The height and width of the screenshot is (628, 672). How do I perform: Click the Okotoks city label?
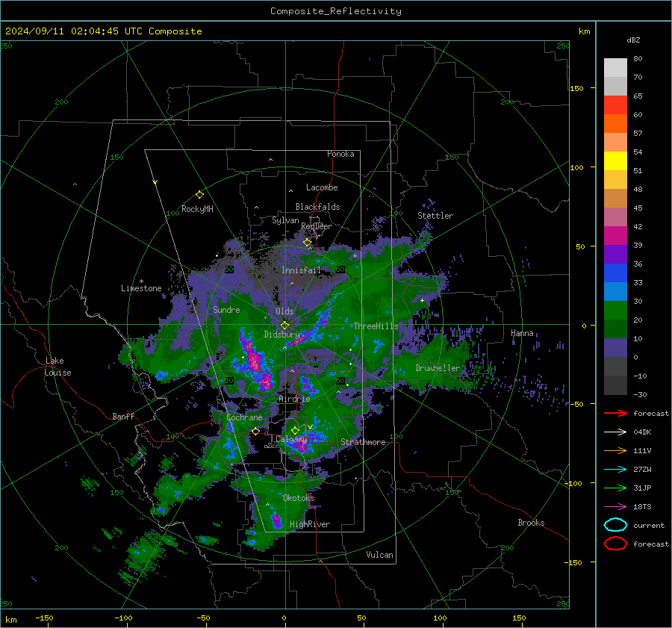point(299,498)
